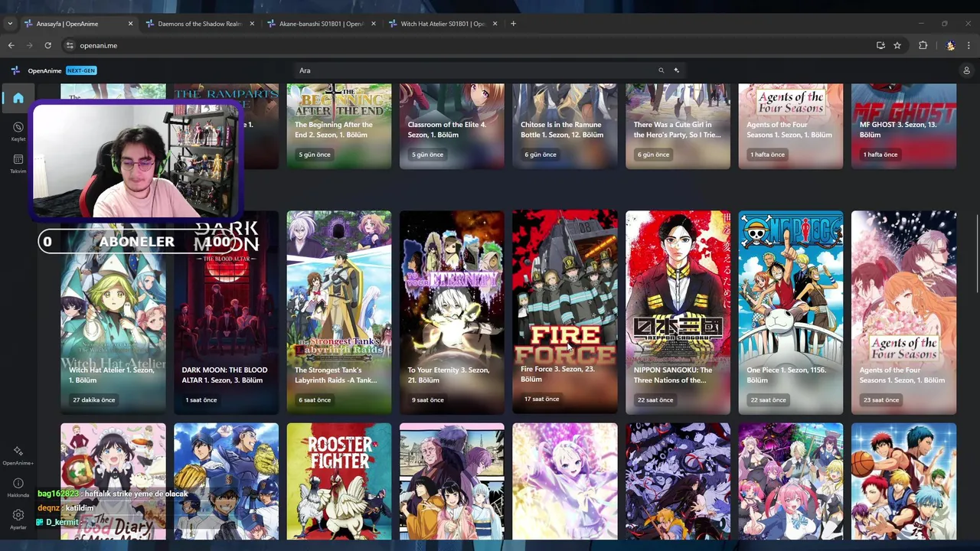Open To Your Eternity 3. Sezon card

click(x=452, y=312)
